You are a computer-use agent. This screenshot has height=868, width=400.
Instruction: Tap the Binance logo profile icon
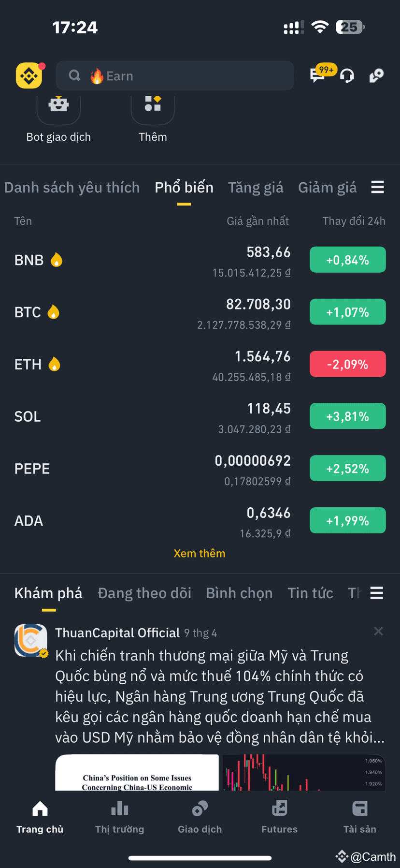[x=29, y=75]
